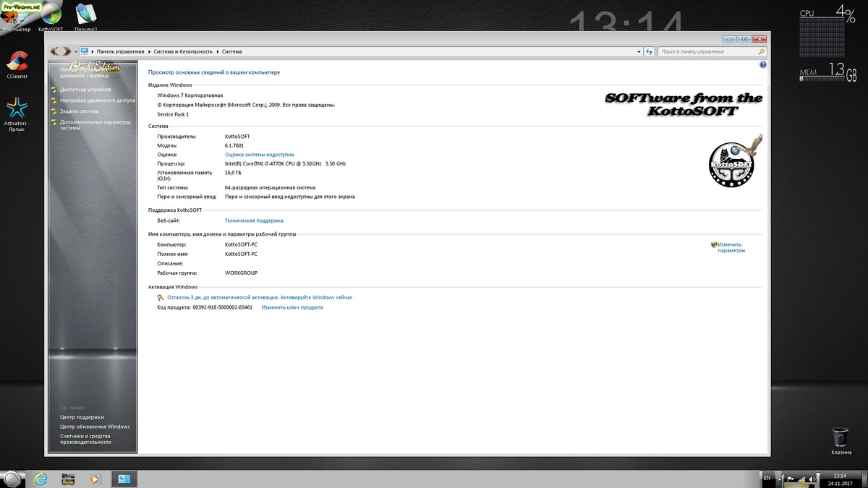Open Диспетчер устройств from the sidebar
The image size is (868, 488).
coord(85,90)
